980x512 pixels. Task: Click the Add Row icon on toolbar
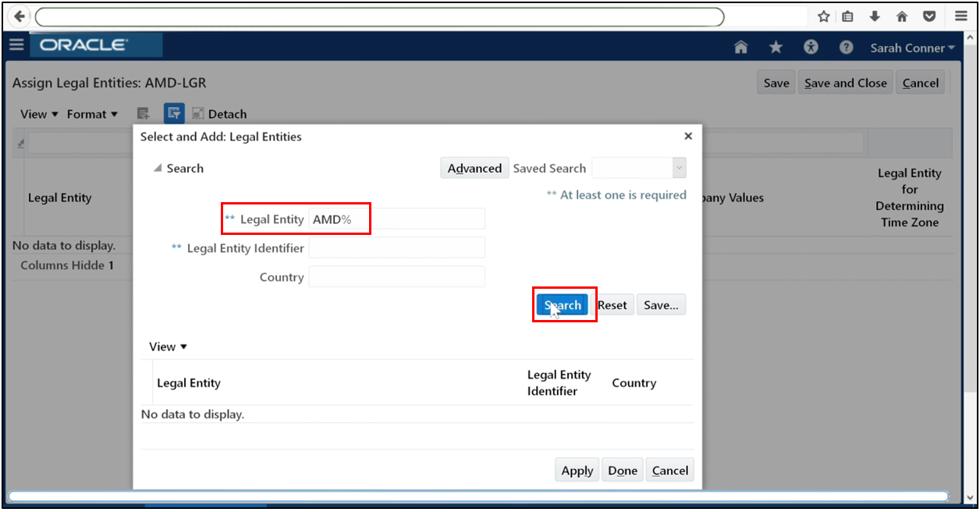[x=143, y=112]
